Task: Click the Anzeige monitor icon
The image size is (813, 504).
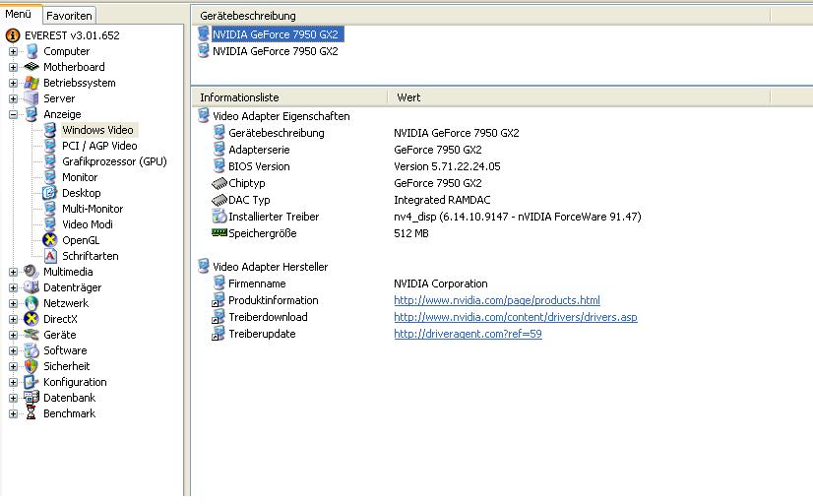Action: [31, 114]
